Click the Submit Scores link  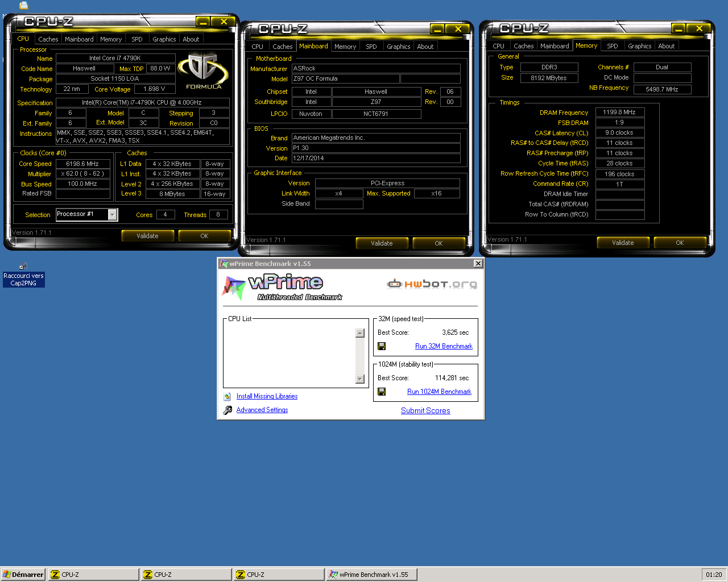click(x=425, y=410)
